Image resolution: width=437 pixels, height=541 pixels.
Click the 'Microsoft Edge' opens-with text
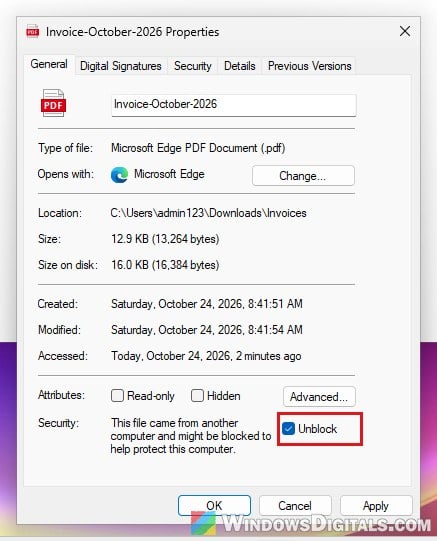point(169,174)
